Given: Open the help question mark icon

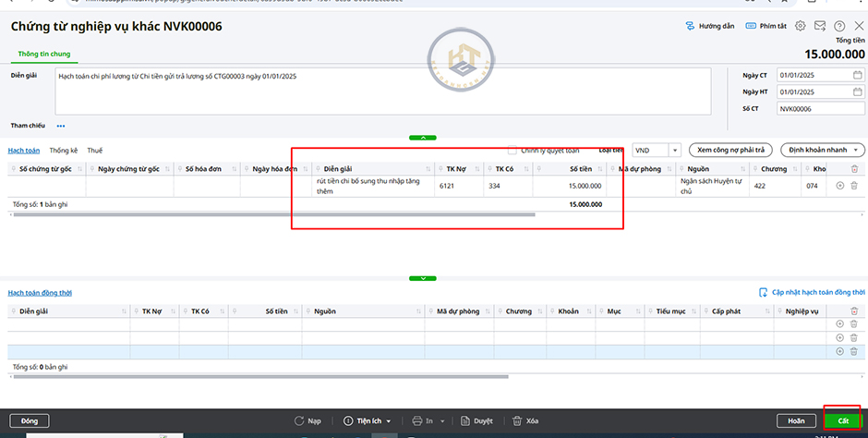Looking at the screenshot, I should click(839, 26).
